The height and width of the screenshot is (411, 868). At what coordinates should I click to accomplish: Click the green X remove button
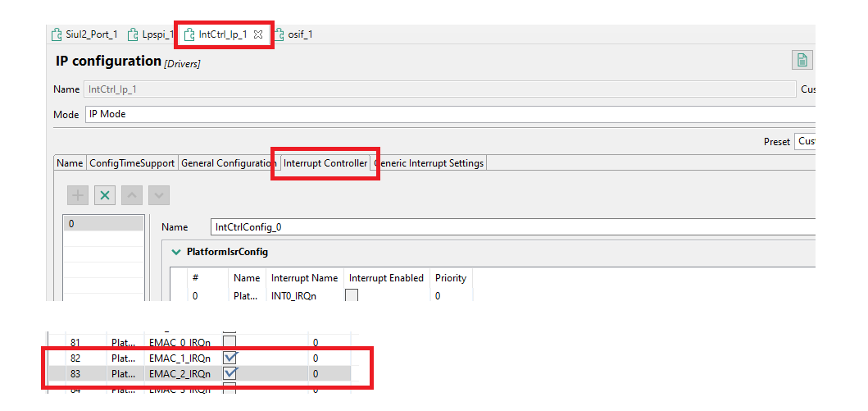(105, 195)
